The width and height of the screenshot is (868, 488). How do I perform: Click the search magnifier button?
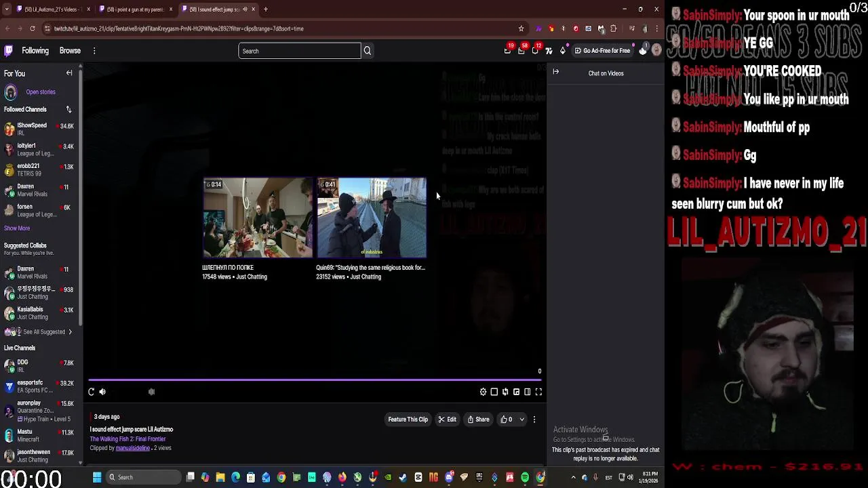pyautogui.click(x=368, y=51)
